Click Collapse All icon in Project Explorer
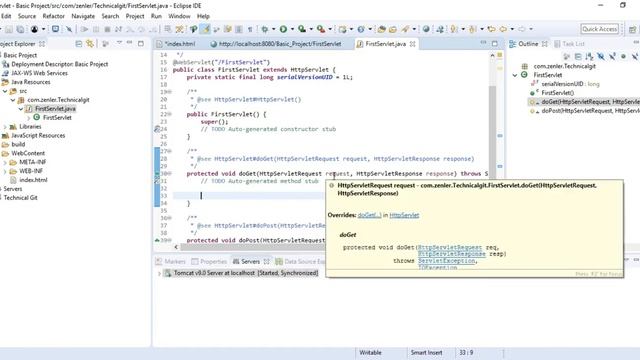The height and width of the screenshot is (360, 640). coord(79,44)
